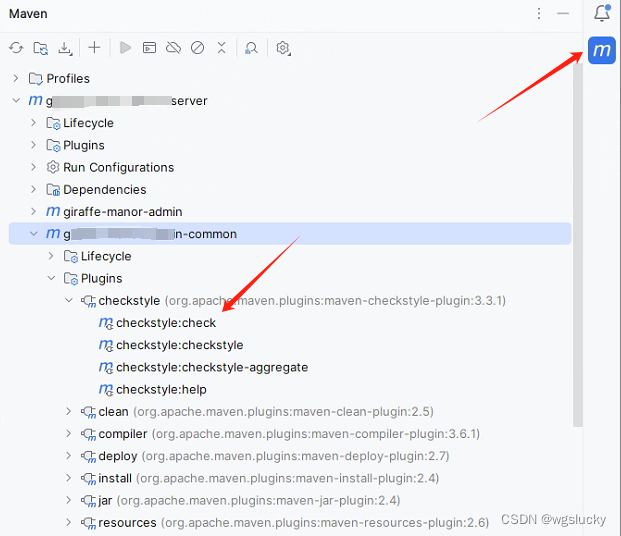The height and width of the screenshot is (536, 621).
Task: Collapse the checkstyle plugin node
Action: 69,300
